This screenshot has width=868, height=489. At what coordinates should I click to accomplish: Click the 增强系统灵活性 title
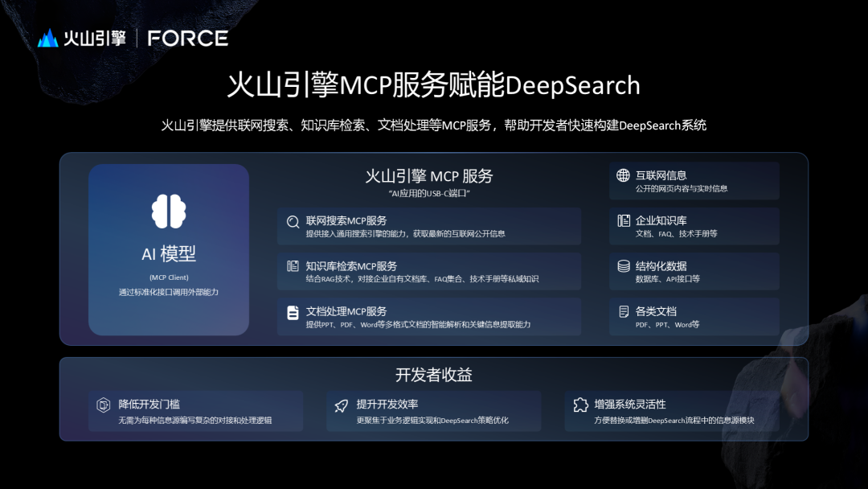pos(630,405)
